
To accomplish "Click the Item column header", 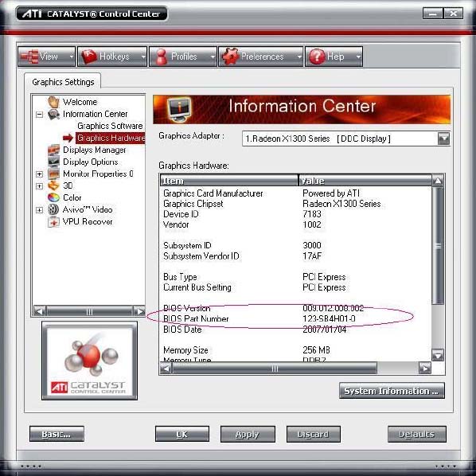I will 229,181.
